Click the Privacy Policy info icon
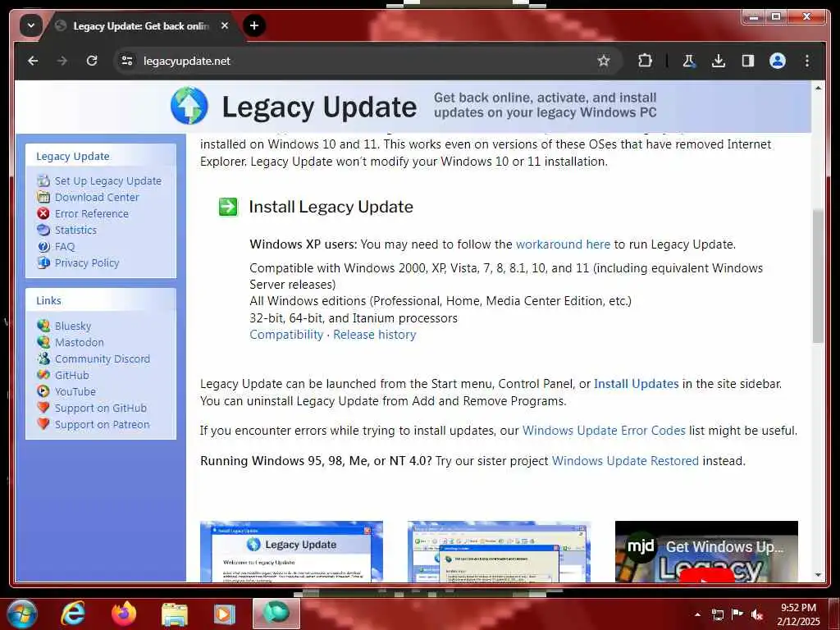Screen dimensions: 840x630 43,262
